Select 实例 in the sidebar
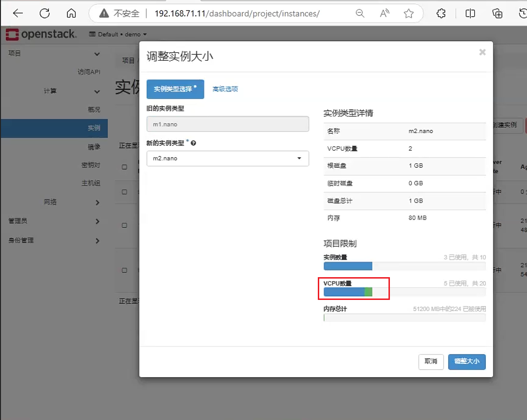The width and height of the screenshot is (527, 420). [54, 128]
